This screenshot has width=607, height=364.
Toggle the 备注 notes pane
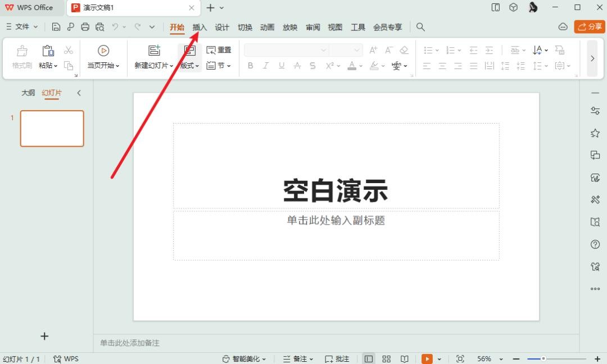(x=300, y=359)
